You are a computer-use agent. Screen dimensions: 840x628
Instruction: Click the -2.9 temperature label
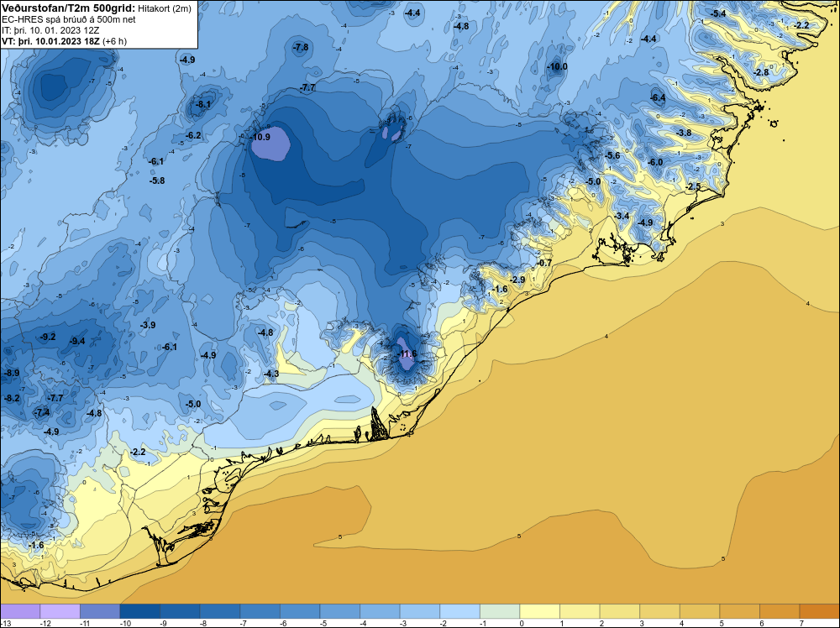(x=517, y=280)
